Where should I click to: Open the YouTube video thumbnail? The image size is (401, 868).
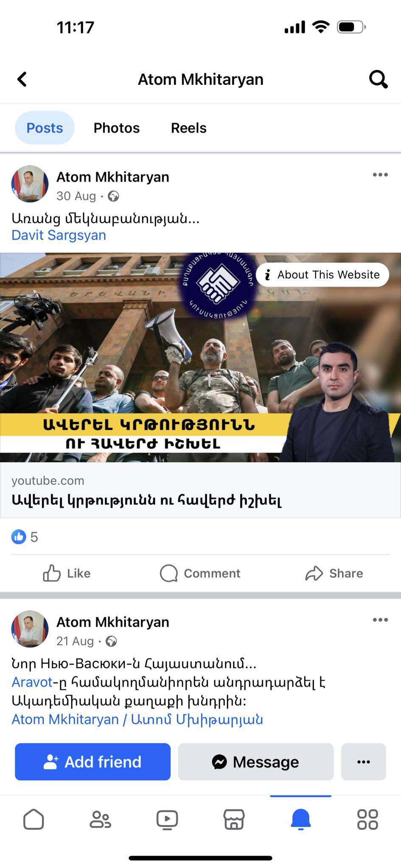(200, 357)
